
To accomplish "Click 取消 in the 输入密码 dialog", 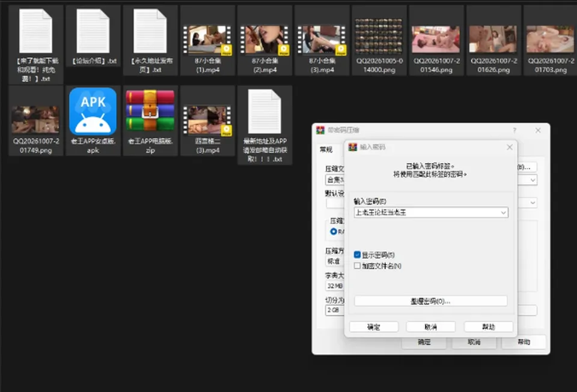I will 430,327.
